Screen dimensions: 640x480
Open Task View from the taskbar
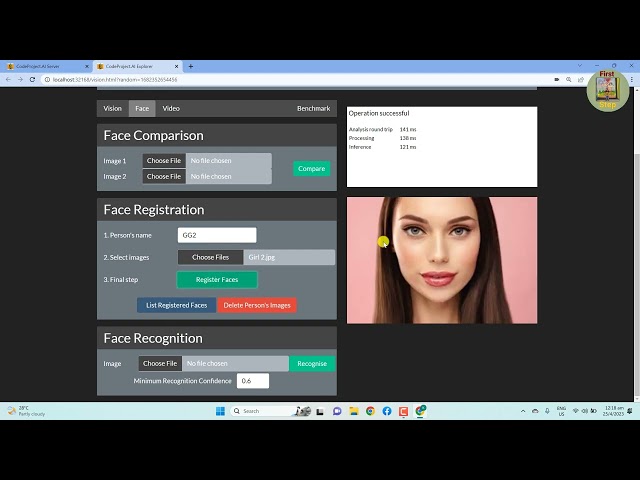320,411
